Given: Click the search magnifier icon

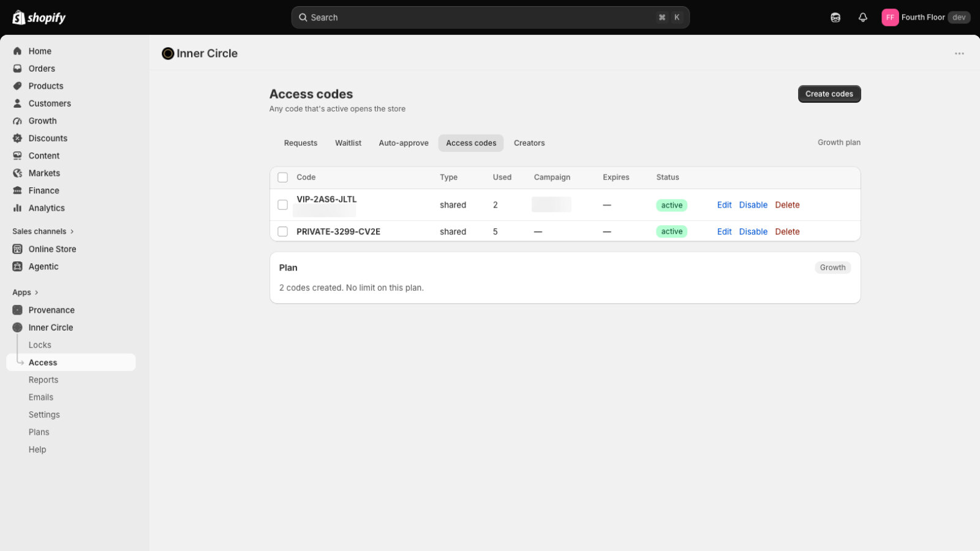Looking at the screenshot, I should (303, 18).
